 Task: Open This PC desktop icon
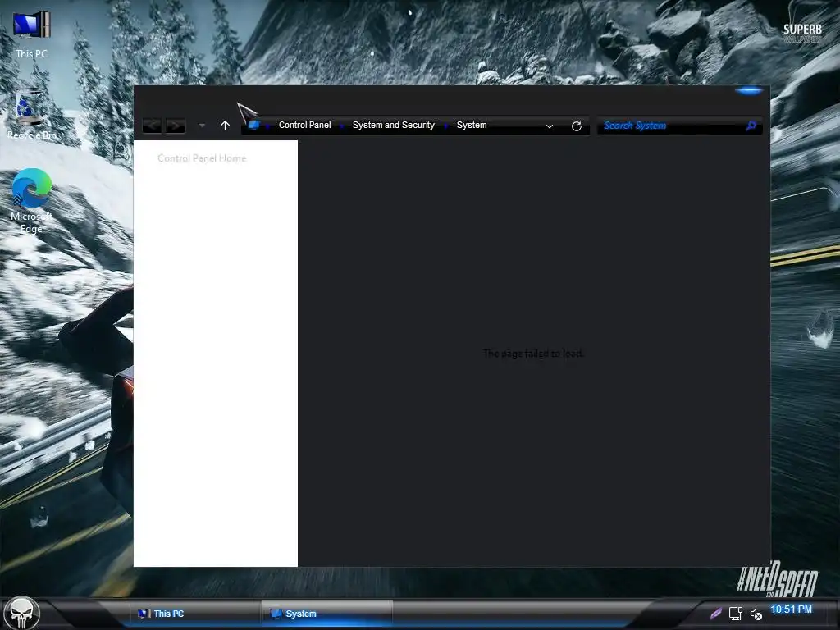click(31, 34)
